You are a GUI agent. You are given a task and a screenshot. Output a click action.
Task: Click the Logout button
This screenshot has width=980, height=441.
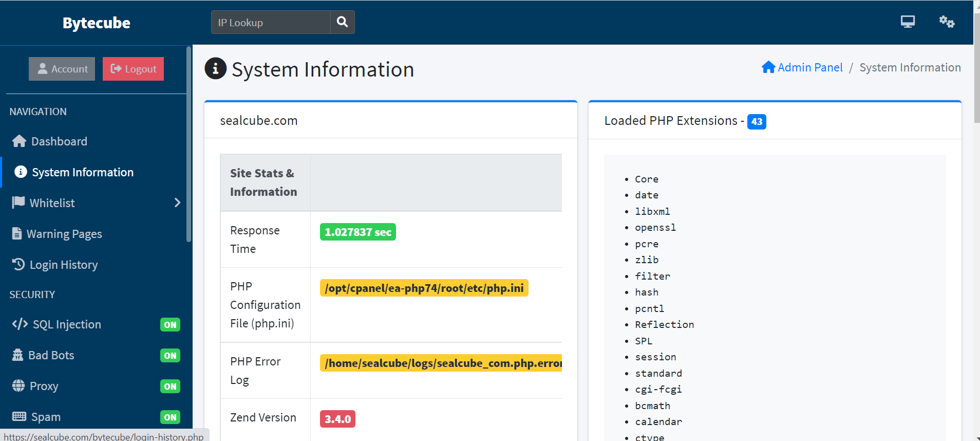[x=133, y=69]
